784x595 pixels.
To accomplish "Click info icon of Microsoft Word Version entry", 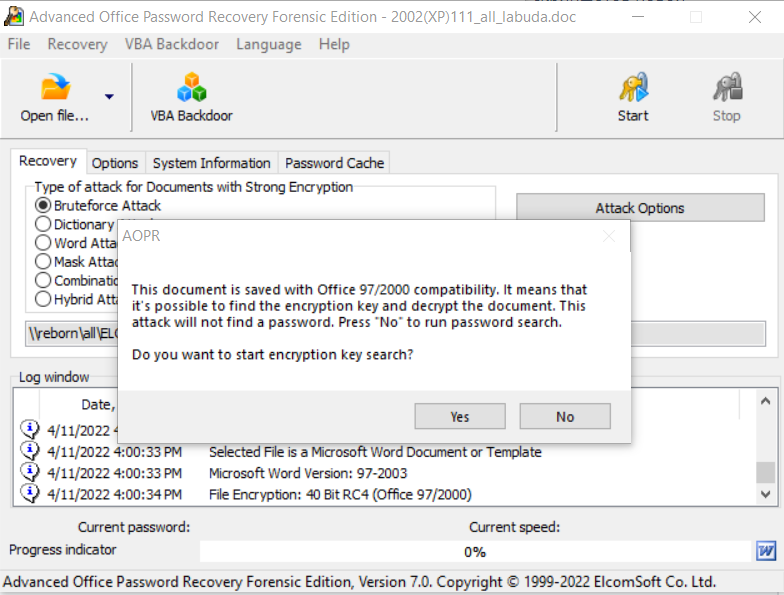I will (30, 472).
